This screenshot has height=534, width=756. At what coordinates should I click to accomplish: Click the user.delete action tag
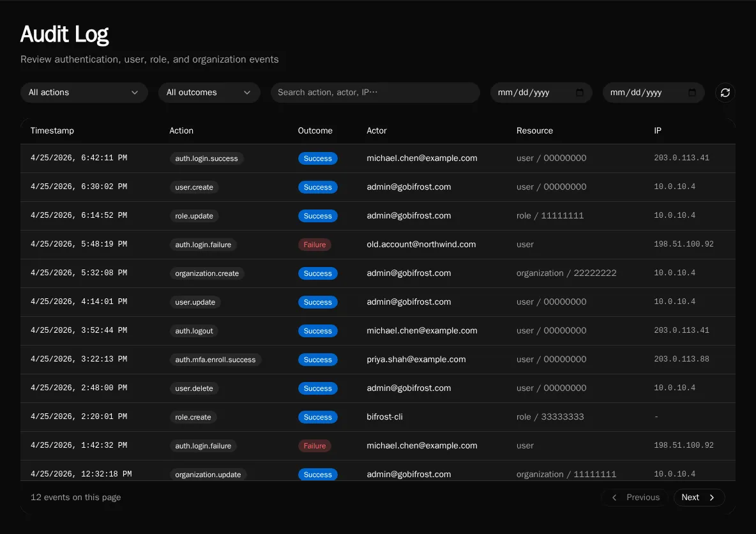tap(194, 388)
